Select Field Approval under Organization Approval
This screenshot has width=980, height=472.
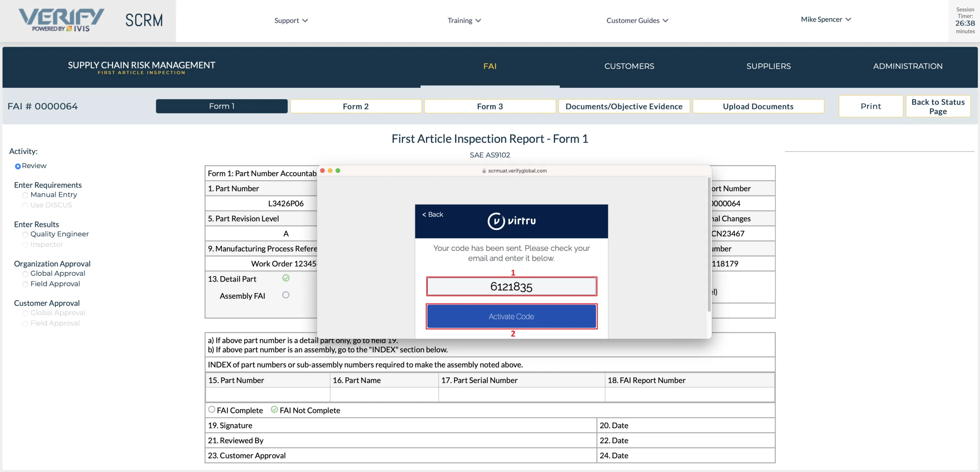pos(25,284)
